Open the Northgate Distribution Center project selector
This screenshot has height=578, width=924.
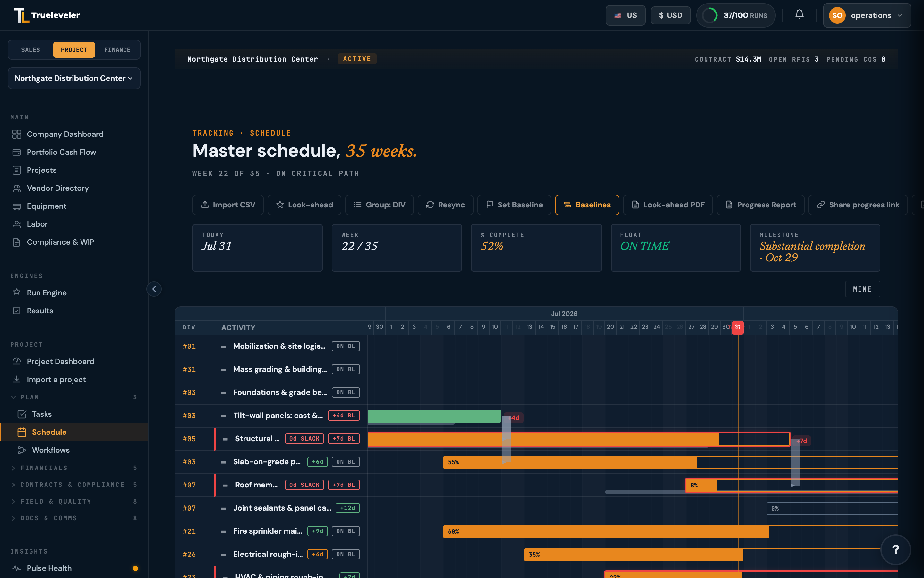click(x=74, y=78)
